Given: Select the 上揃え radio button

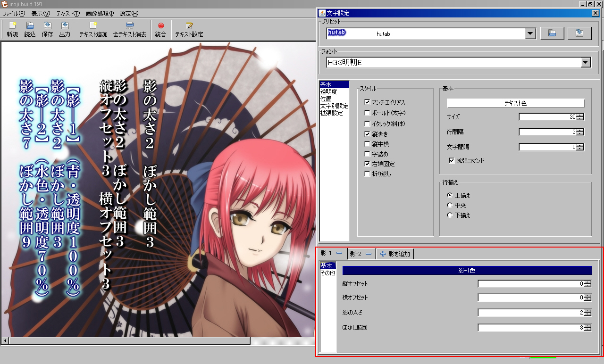Looking at the screenshot, I should (450, 195).
